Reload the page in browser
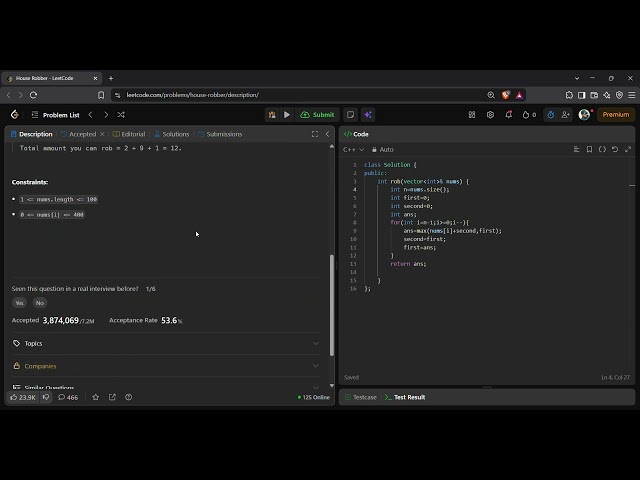 tap(33, 95)
